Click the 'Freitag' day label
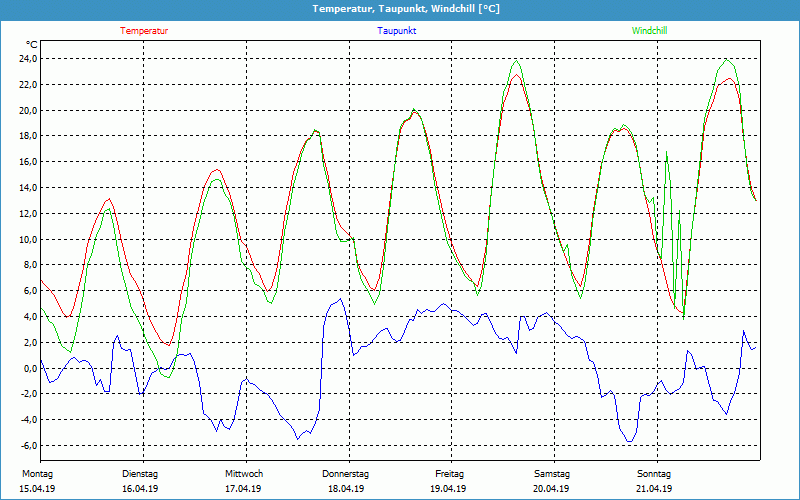The height and width of the screenshot is (500, 800). click(x=449, y=474)
